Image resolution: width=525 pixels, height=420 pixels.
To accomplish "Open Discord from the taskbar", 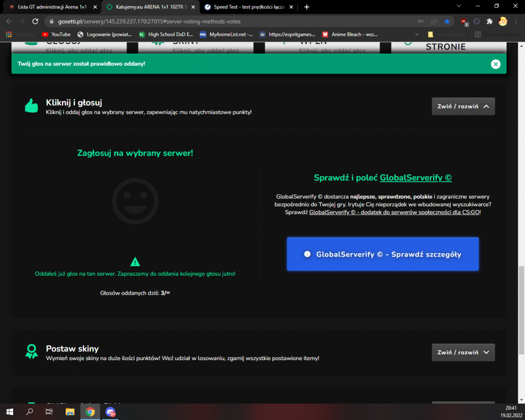I will [x=110, y=412].
